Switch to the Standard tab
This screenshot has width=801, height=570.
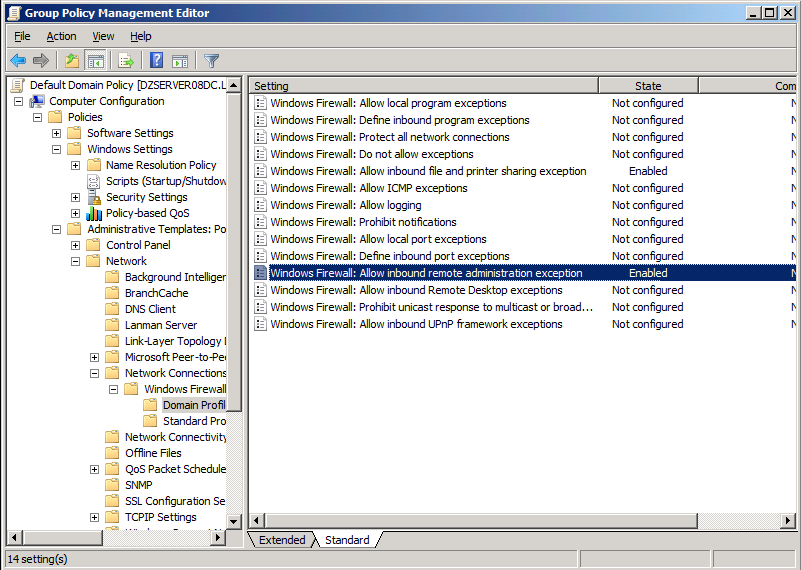point(347,540)
